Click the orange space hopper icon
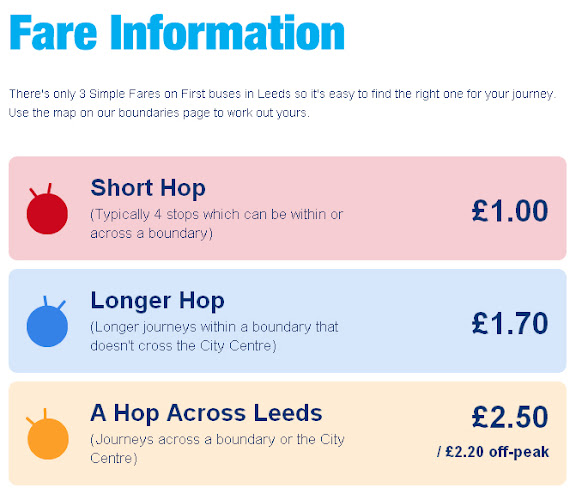Screen dimensions: 576x494 tap(47, 434)
